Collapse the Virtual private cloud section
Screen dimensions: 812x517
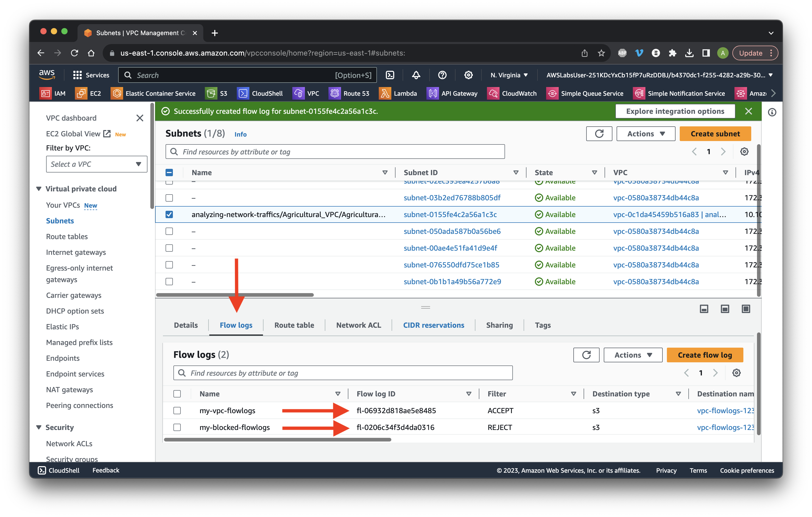point(39,189)
